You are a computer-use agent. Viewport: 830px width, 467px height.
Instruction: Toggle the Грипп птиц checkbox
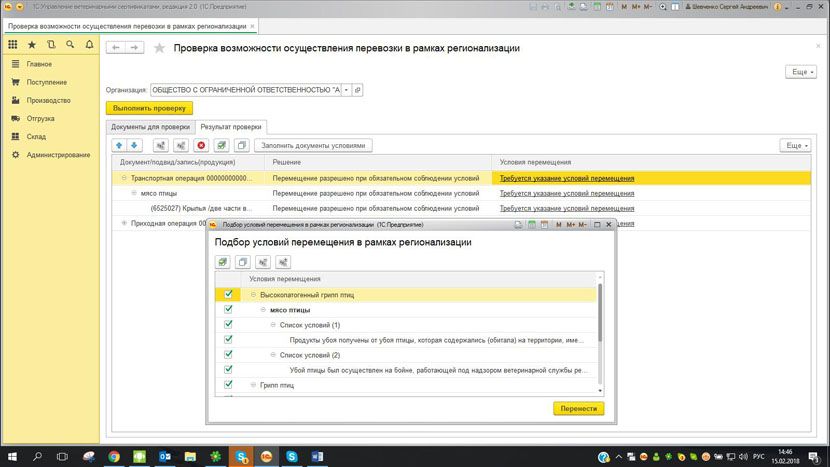pyautogui.click(x=228, y=385)
